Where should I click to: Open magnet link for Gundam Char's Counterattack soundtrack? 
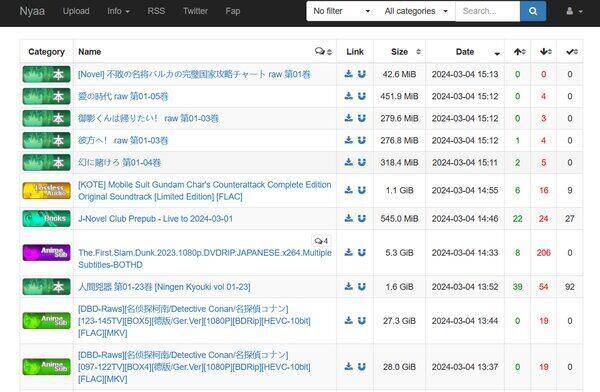(362, 190)
